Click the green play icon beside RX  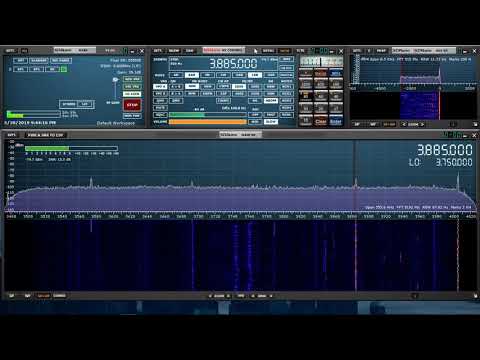(64, 69)
